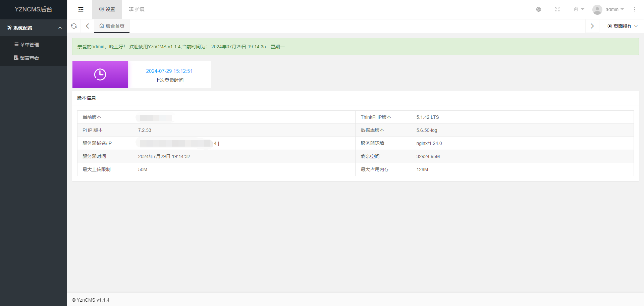Select the 后台首页 tab
Image resolution: width=644 pixels, height=306 pixels.
112,26
